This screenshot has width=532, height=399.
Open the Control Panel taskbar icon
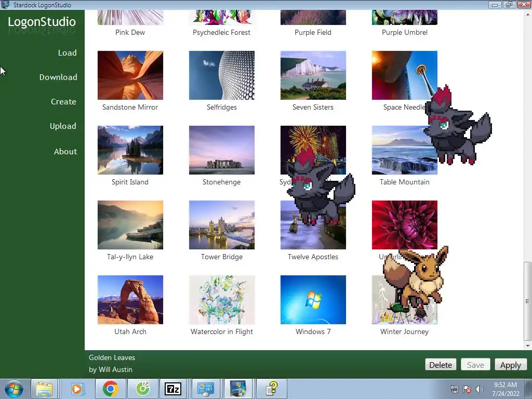coord(205,389)
